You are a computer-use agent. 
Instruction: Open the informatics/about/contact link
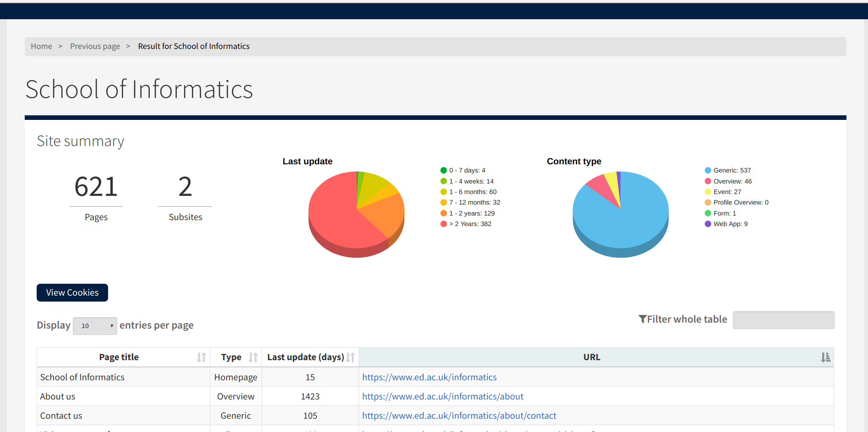459,416
